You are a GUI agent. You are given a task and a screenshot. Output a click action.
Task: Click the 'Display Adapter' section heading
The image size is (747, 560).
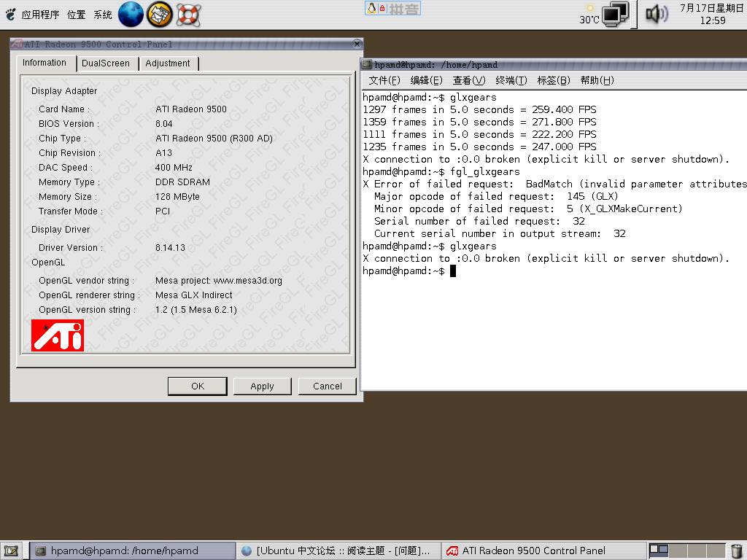coord(64,91)
